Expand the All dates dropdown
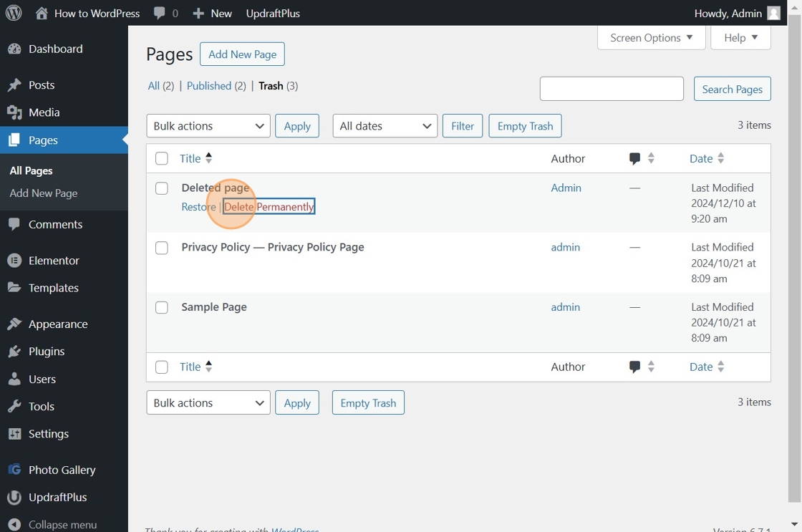802x532 pixels. [x=385, y=126]
